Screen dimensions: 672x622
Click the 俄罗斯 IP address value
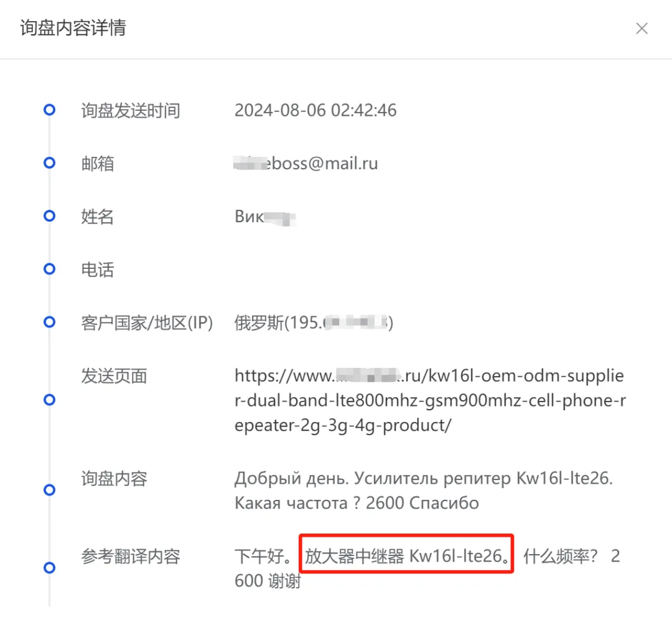(314, 323)
